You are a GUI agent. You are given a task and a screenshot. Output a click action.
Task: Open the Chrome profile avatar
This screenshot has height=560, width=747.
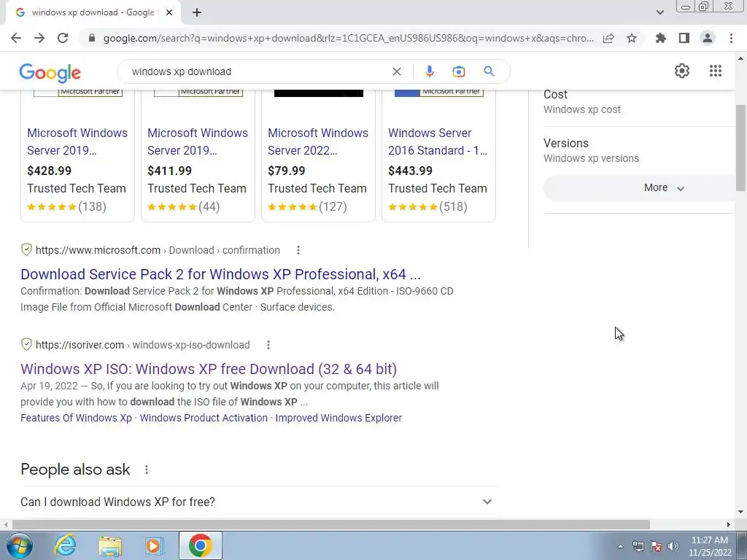tap(708, 38)
